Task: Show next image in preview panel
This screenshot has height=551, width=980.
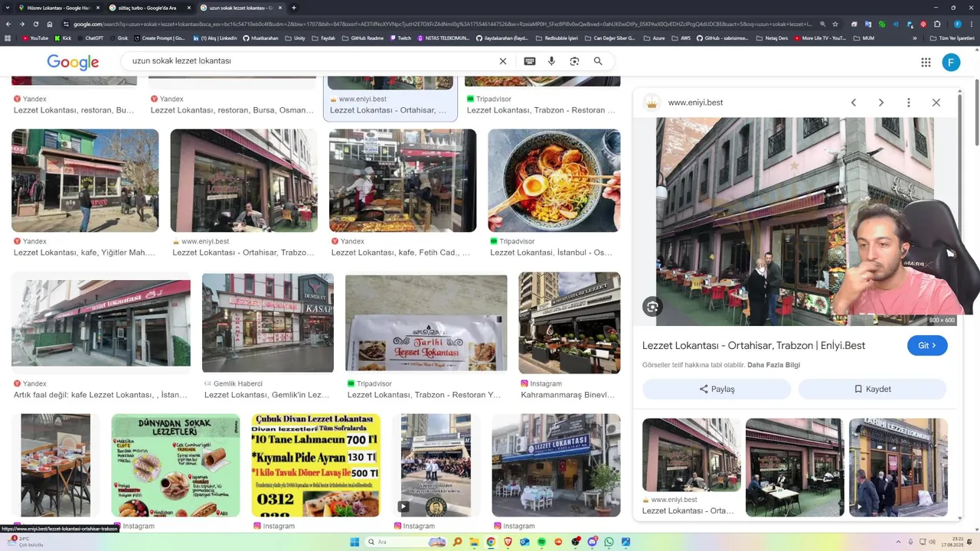Action: [x=880, y=103]
